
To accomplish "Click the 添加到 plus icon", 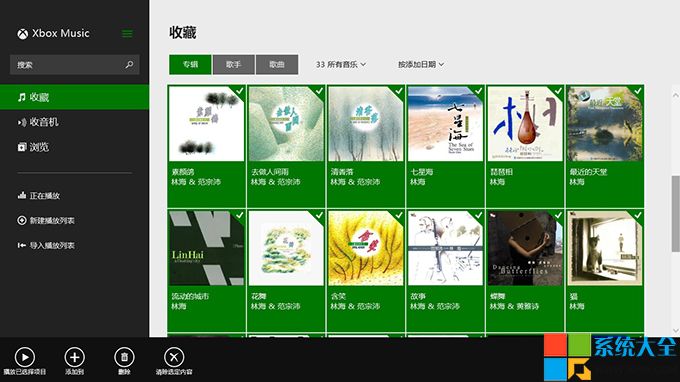I will 75,357.
